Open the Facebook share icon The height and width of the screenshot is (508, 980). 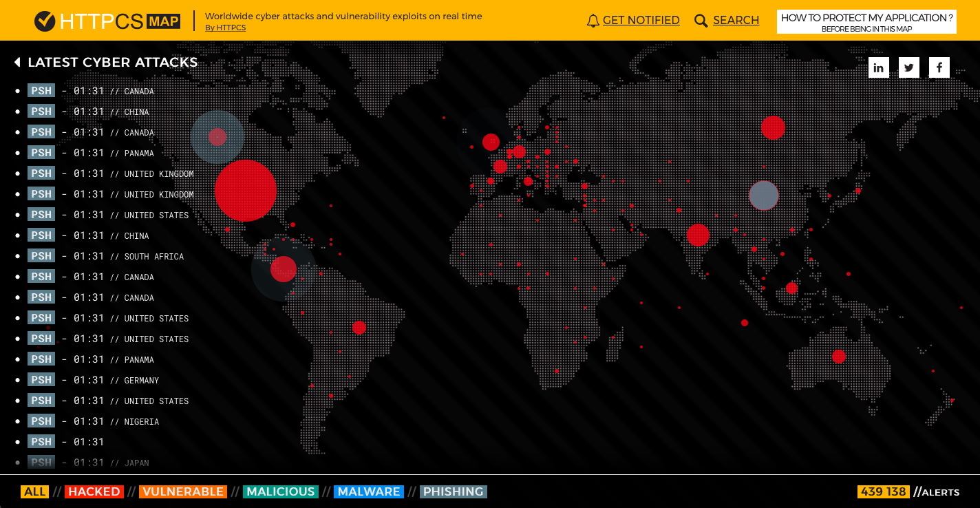[939, 67]
